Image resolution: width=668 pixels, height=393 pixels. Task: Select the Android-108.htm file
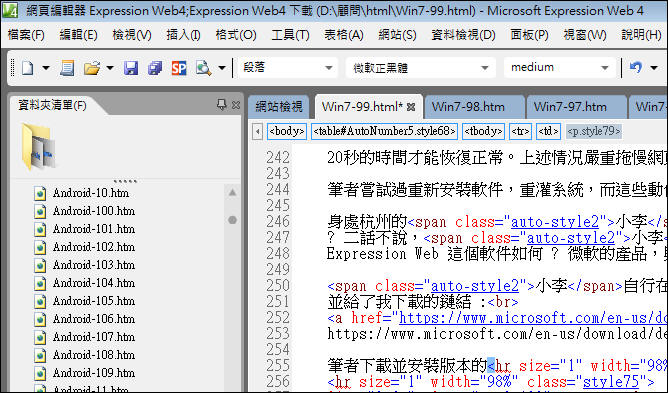[x=85, y=355]
